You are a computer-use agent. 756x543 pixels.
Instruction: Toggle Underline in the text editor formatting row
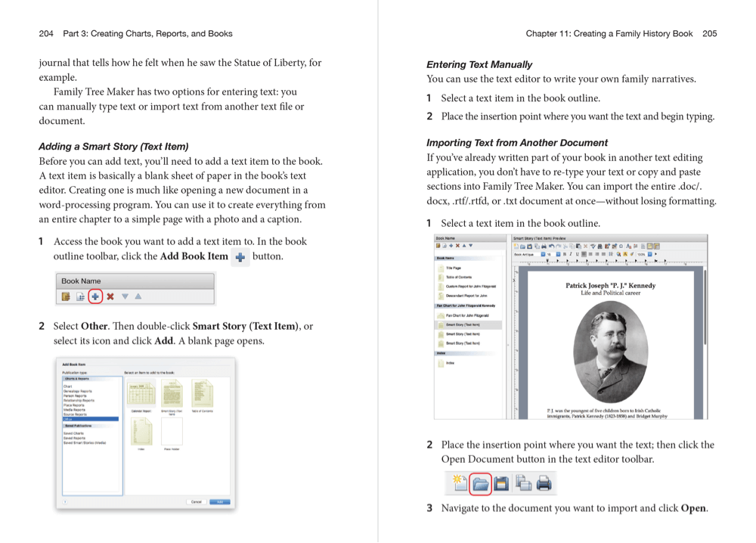pos(577,253)
